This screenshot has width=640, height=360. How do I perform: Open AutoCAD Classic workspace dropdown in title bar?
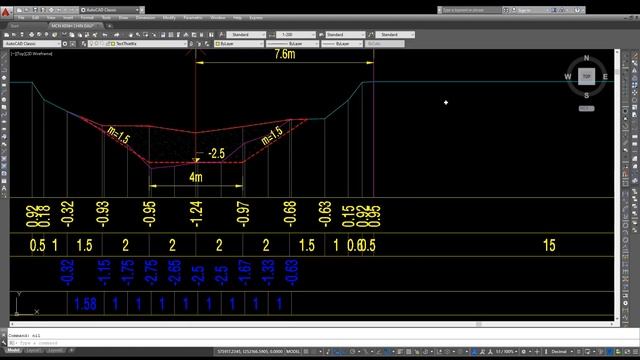(110, 10)
